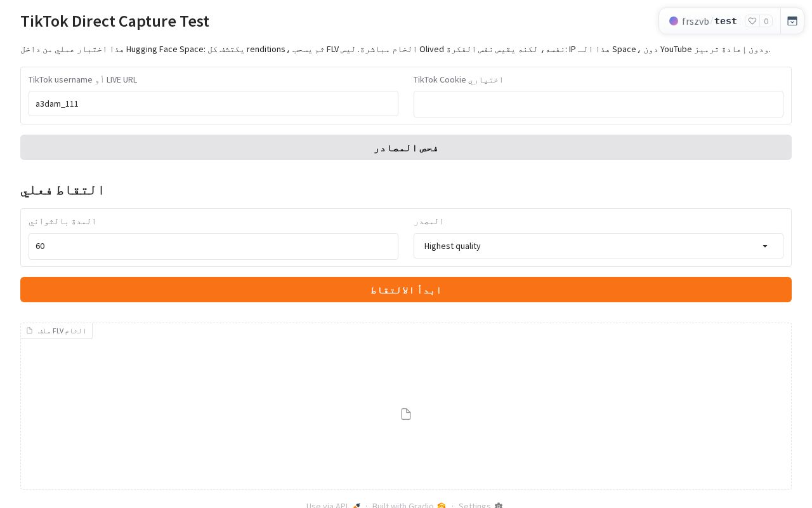Image resolution: width=812 pixels, height=508 pixels.
Task: Open the Built with Gradio footer link
Action: (409, 505)
